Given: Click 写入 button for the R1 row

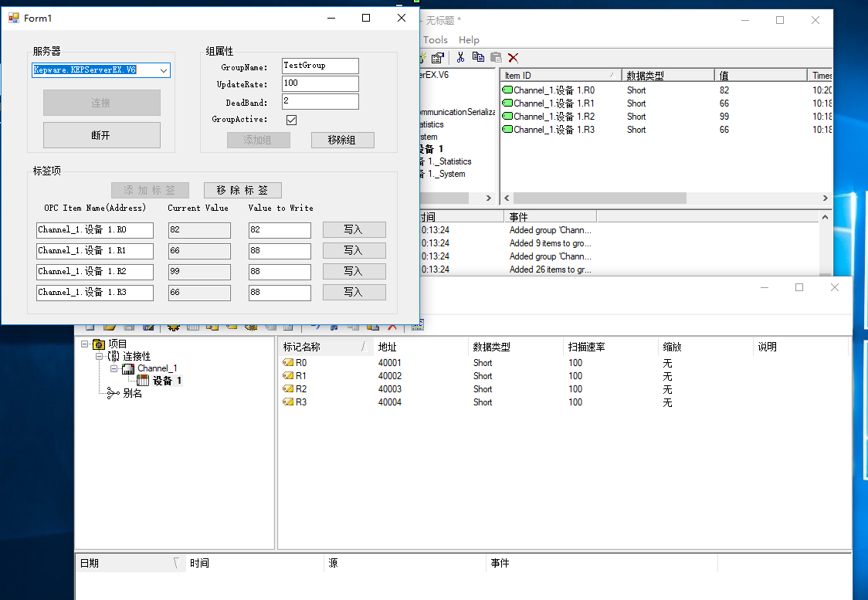Looking at the screenshot, I should click(x=354, y=250).
